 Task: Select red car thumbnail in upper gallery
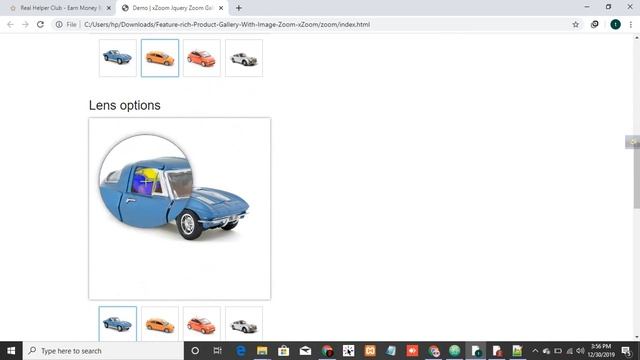(x=202, y=58)
